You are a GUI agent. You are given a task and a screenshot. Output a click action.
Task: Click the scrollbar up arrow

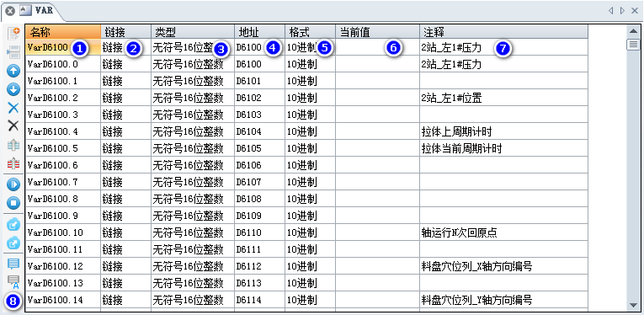coord(633,31)
